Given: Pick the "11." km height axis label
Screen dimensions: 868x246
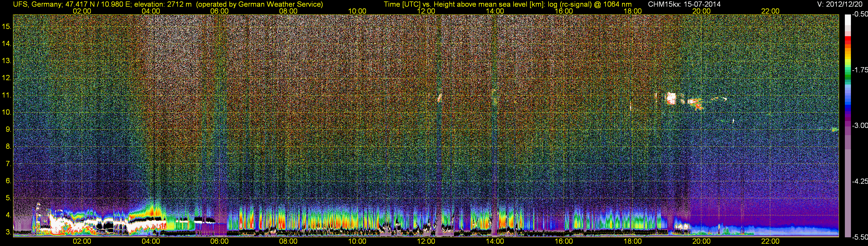Looking at the screenshot, I should [x=7, y=95].
